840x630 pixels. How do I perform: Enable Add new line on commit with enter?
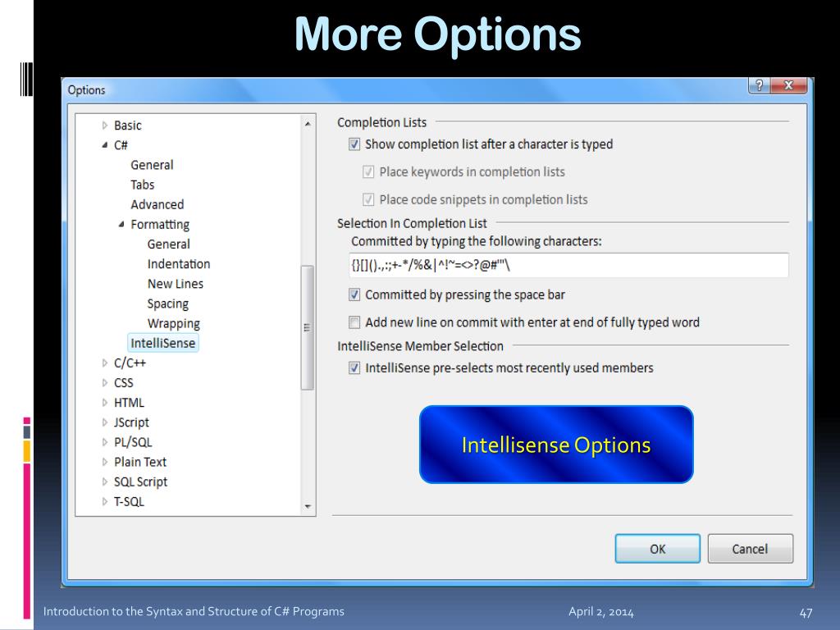354,322
